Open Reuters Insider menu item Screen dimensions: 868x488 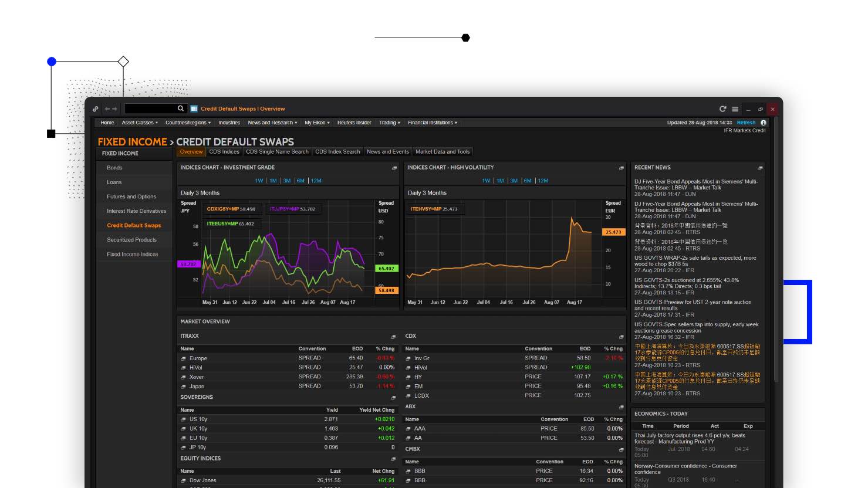[x=354, y=123]
